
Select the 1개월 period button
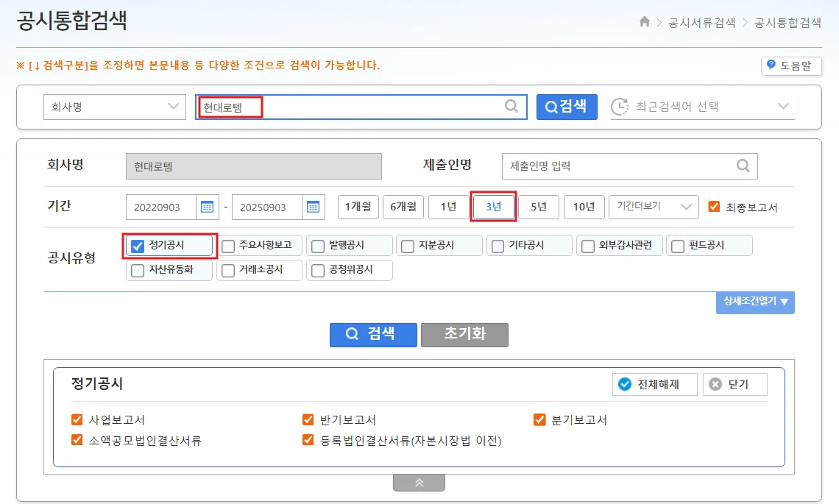tap(358, 207)
